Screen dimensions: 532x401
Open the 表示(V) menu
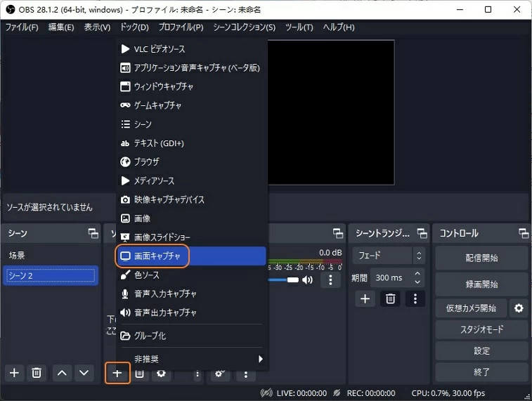97,27
